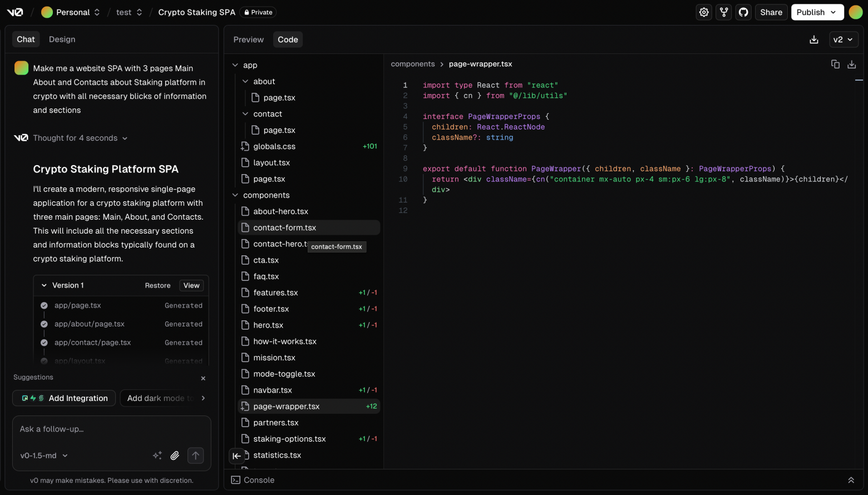Switch to Design mode
The image size is (868, 495).
tap(62, 39)
